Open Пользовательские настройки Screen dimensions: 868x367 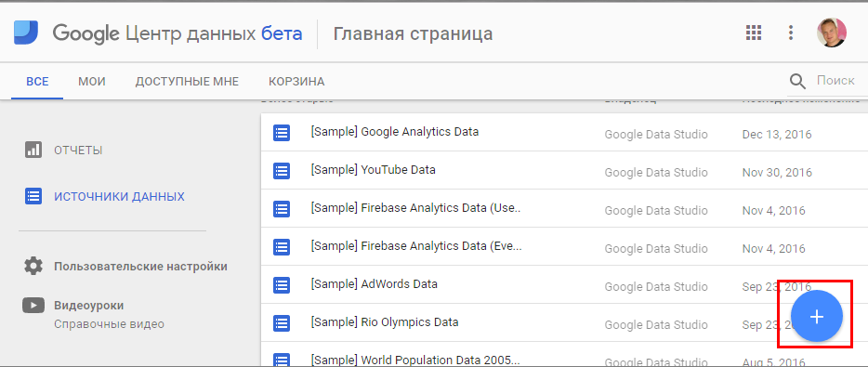tap(140, 267)
